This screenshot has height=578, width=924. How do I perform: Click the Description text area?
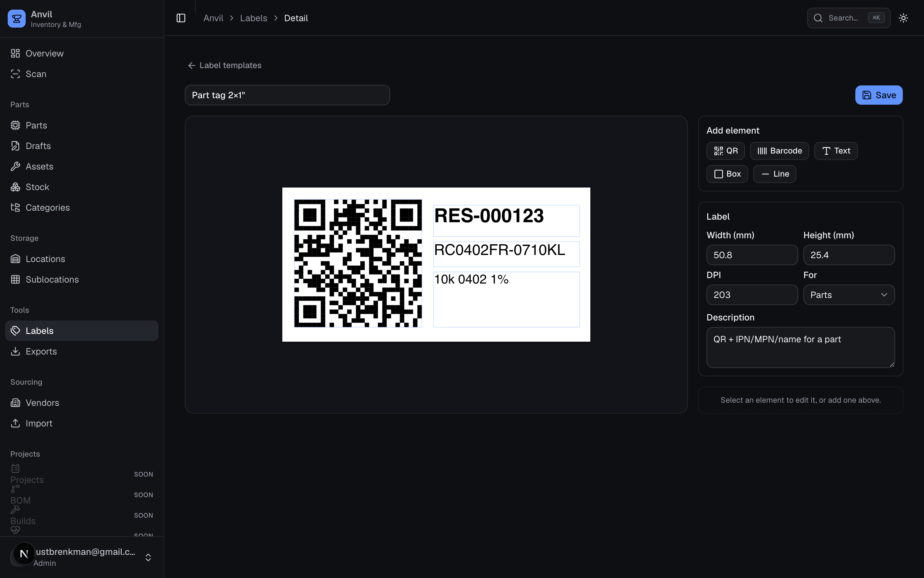click(800, 347)
